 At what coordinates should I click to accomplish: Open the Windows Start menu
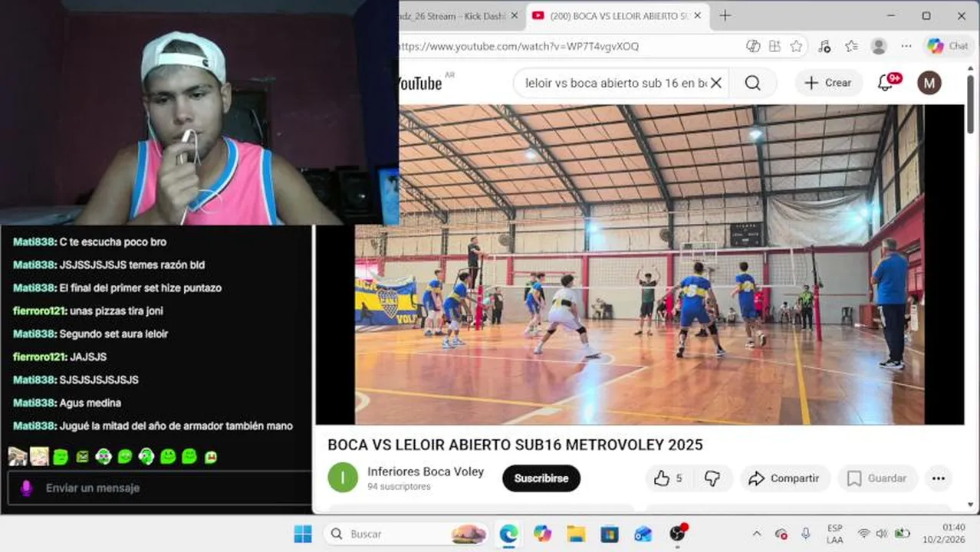coord(303,534)
